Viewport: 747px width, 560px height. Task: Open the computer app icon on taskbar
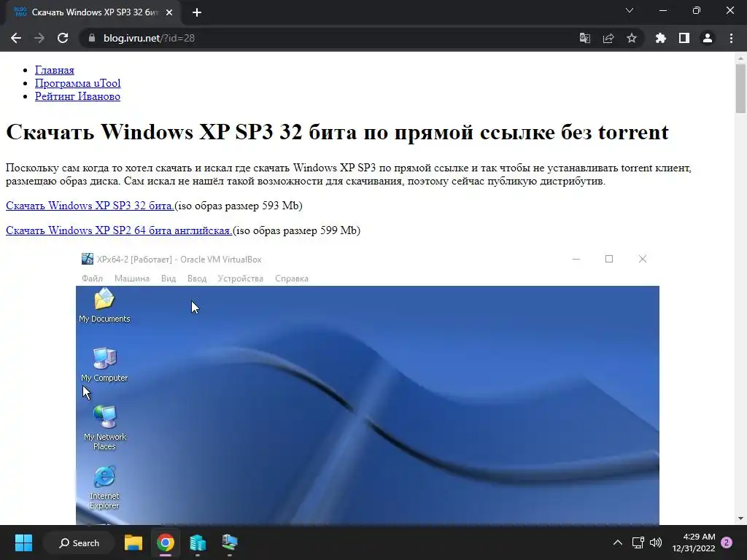230,542
